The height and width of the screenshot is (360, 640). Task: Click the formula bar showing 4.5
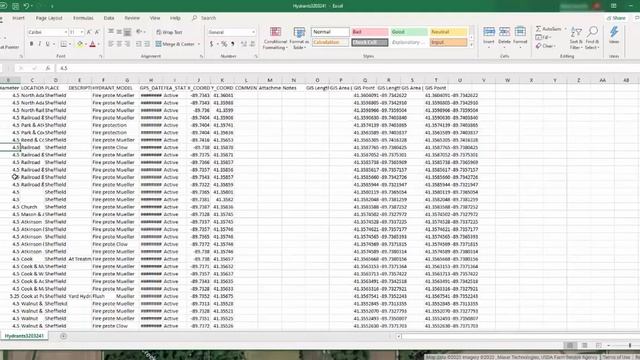(x=347, y=68)
